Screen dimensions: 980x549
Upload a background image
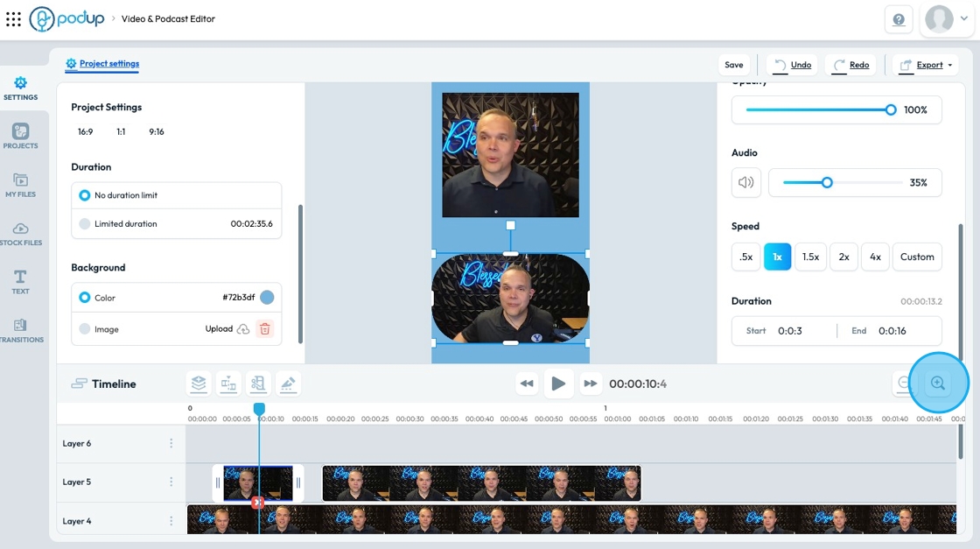(x=227, y=329)
